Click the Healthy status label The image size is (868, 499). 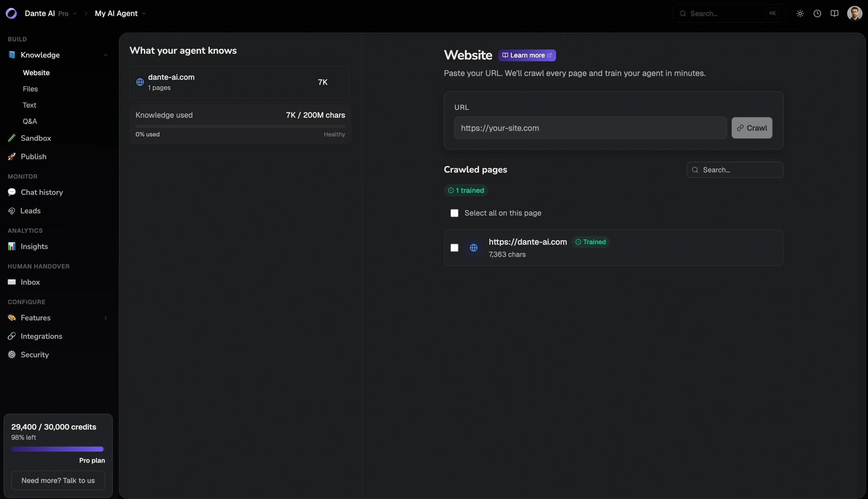tap(334, 135)
